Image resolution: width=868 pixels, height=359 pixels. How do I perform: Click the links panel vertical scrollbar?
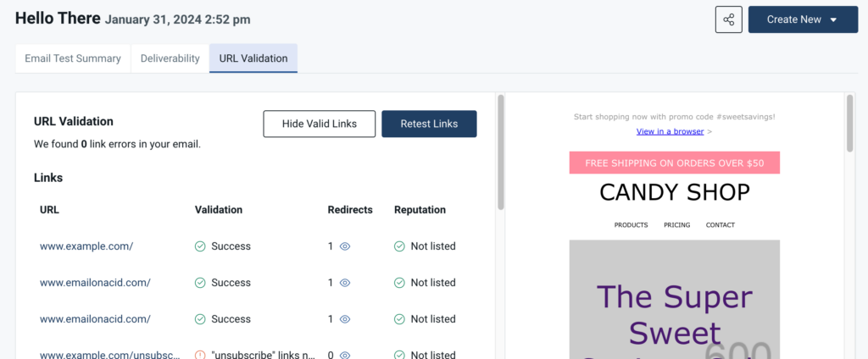point(500,152)
